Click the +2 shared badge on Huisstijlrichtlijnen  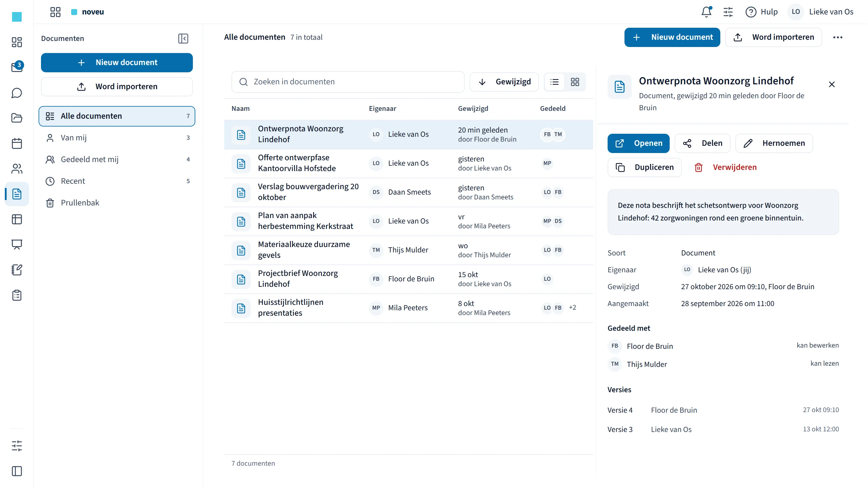573,308
